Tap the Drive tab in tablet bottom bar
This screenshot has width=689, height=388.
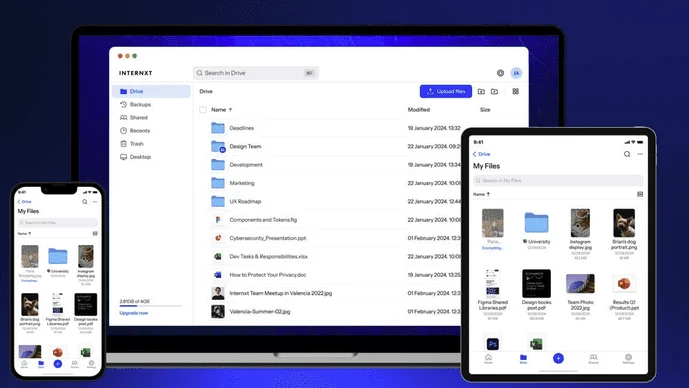pyautogui.click(x=523, y=359)
